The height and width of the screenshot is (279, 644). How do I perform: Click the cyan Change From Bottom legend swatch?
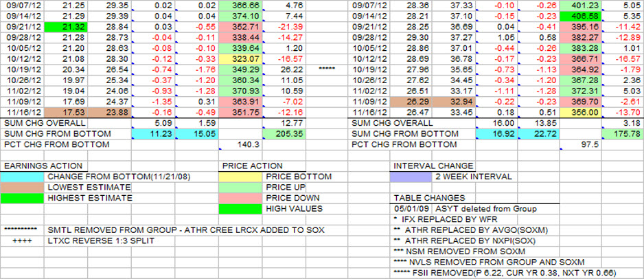[x=23, y=177]
